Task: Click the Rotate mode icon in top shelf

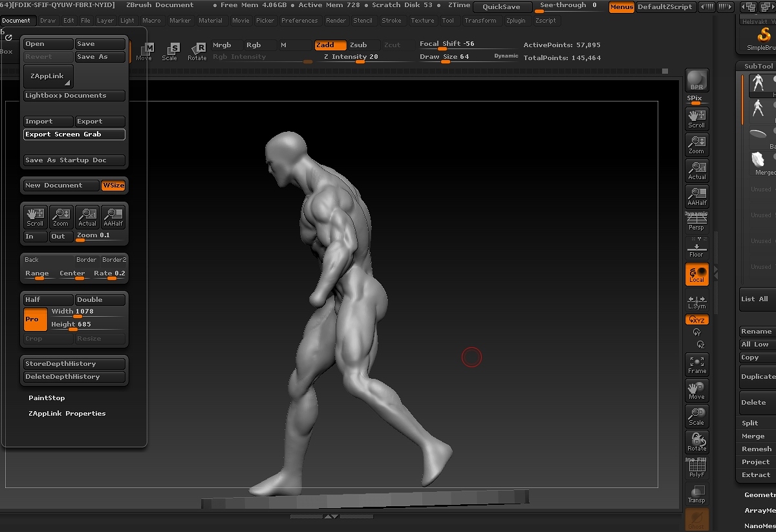Action: tap(197, 52)
